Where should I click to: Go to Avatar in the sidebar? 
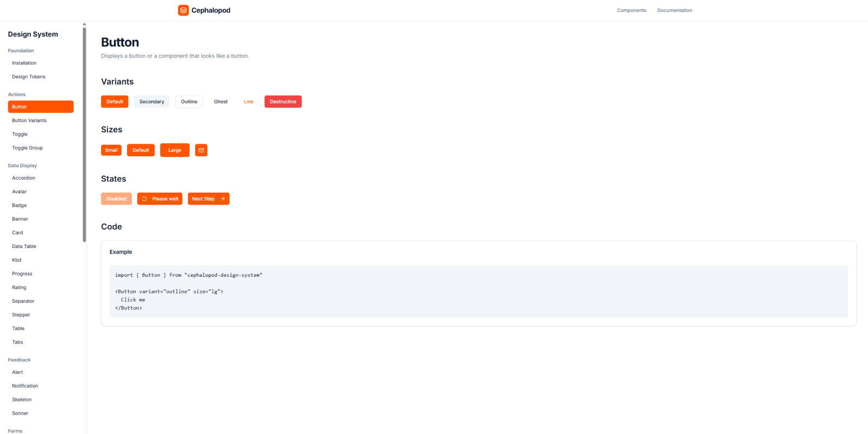(x=41, y=192)
